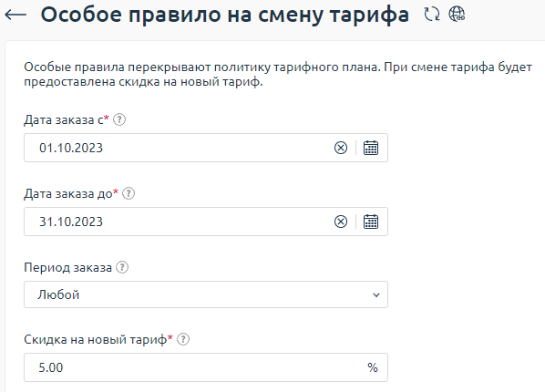
Task: Click the 'Особое правило на смену тарифа' heading
Action: (225, 15)
